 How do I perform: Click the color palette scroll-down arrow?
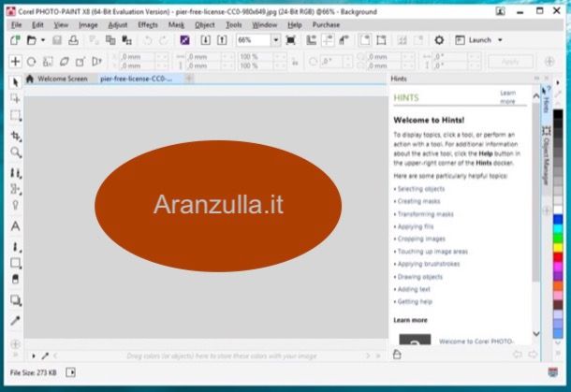[x=558, y=342]
